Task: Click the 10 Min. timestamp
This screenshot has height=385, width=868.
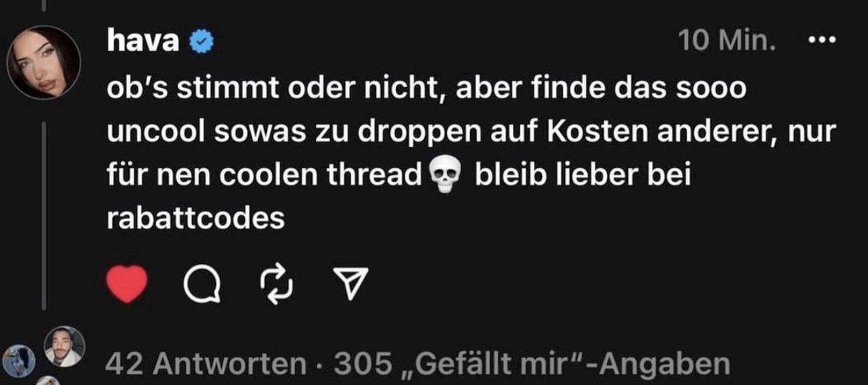Action: (727, 42)
